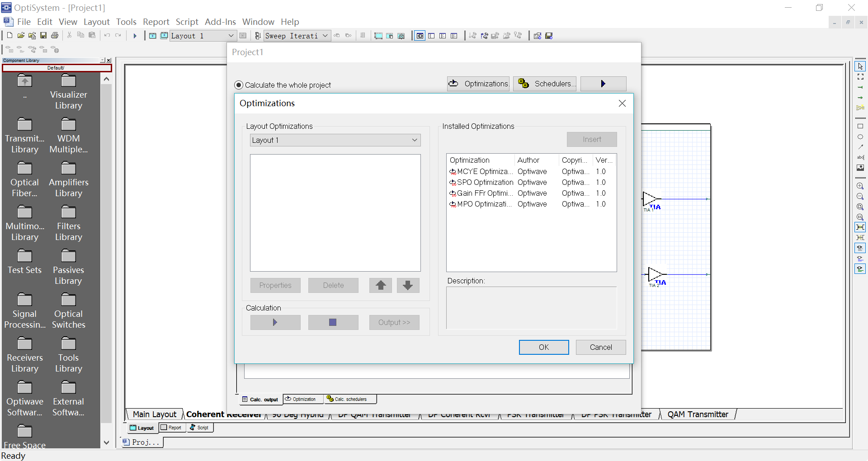Viewport: 868px width, 461px height.
Task: Start calculation with the dialog play button
Action: (275, 322)
